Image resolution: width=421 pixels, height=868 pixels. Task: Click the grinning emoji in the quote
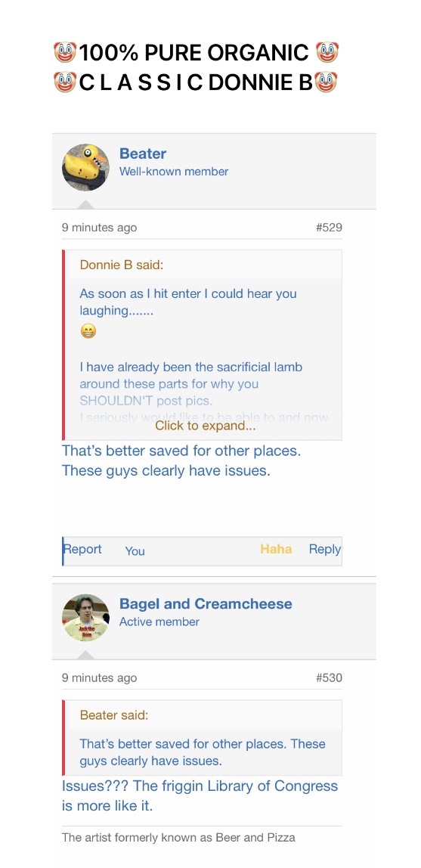[88, 331]
